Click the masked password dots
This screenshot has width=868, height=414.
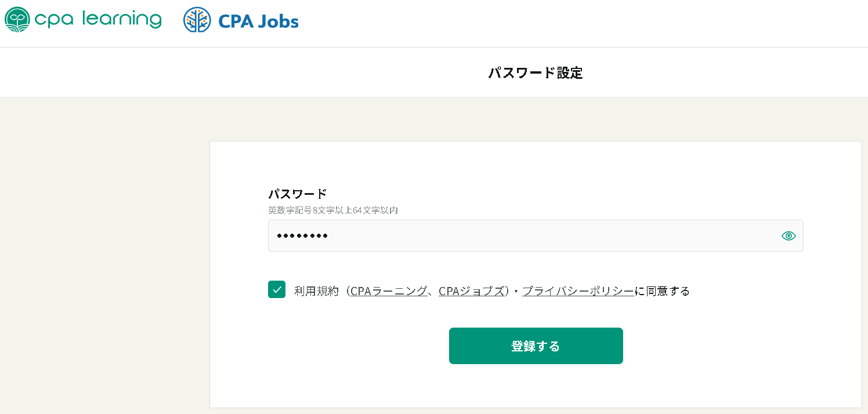302,235
